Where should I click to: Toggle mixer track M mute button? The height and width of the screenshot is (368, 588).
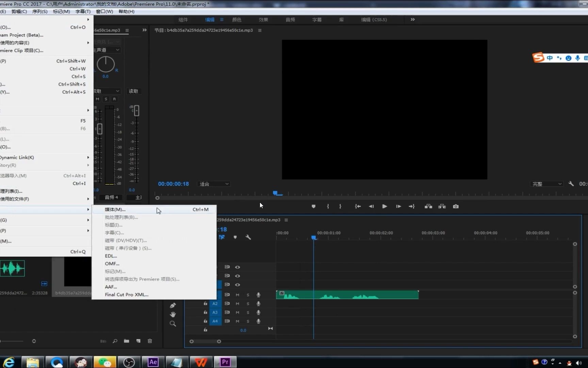pos(98,99)
